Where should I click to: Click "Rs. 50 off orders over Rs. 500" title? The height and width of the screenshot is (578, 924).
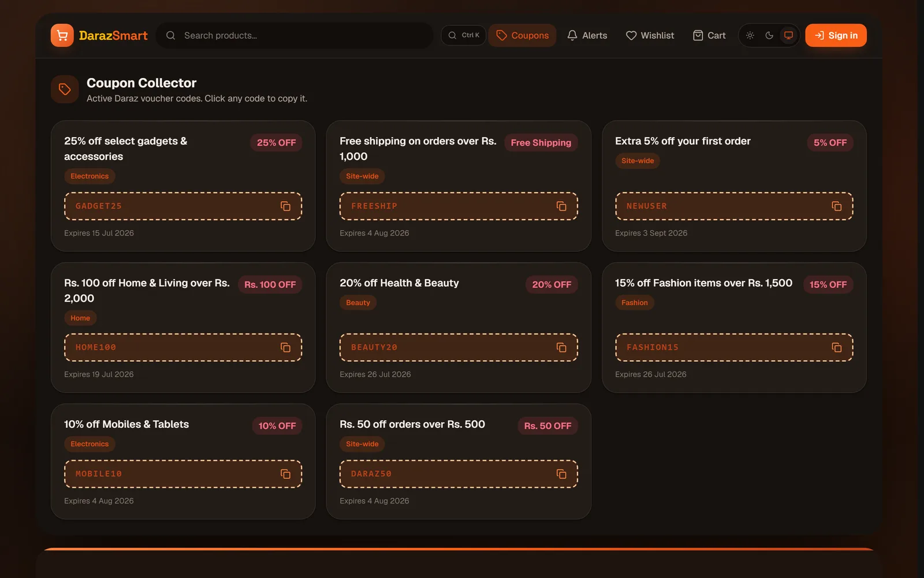click(412, 424)
